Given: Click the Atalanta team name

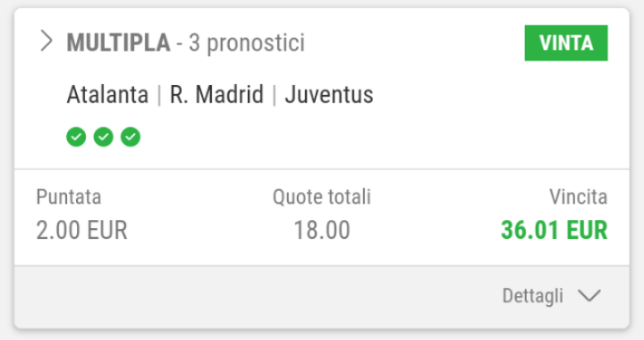Looking at the screenshot, I should click(x=107, y=95).
